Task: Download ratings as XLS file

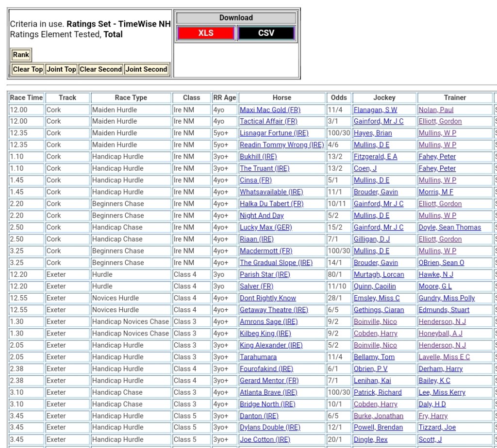Action: 205,33
